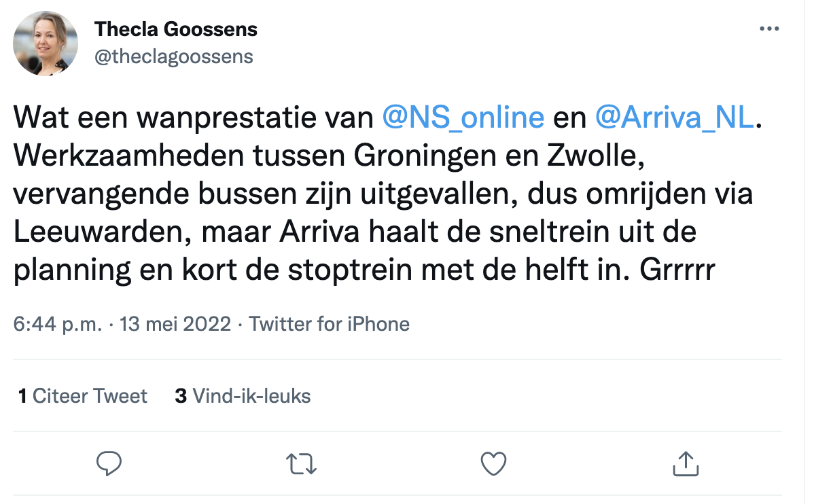Click "Leeuwarden" in the tweet body
The height and width of the screenshot is (504, 814).
[93, 232]
